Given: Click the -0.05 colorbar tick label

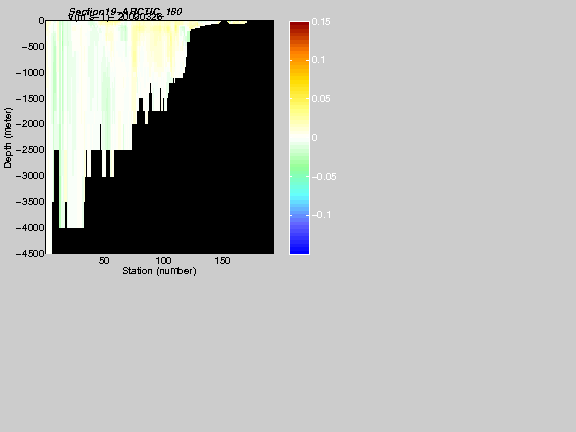Looking at the screenshot, I should click(x=324, y=177).
